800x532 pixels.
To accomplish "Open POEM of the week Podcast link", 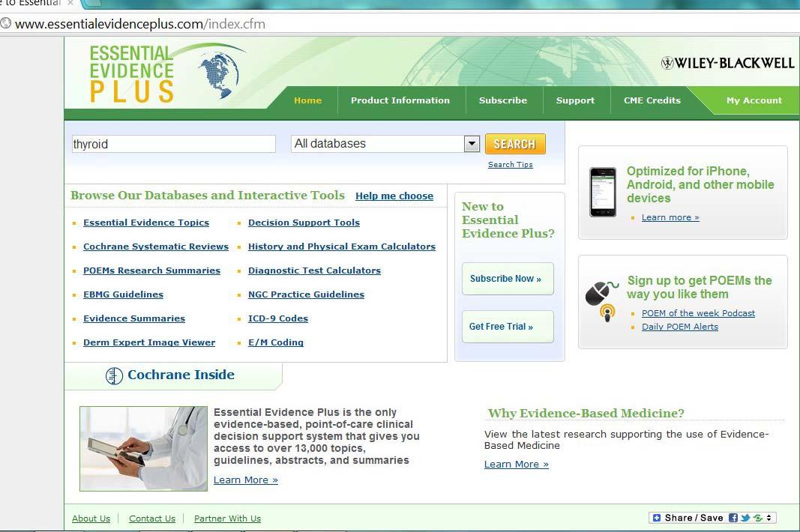I will [x=698, y=313].
